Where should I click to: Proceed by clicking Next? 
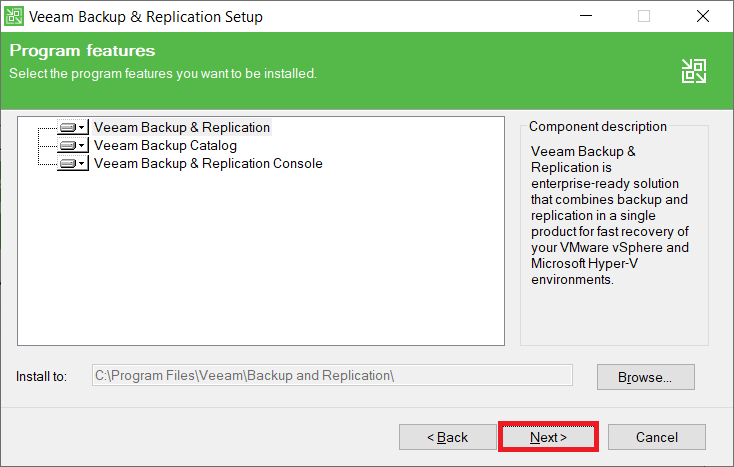click(548, 437)
